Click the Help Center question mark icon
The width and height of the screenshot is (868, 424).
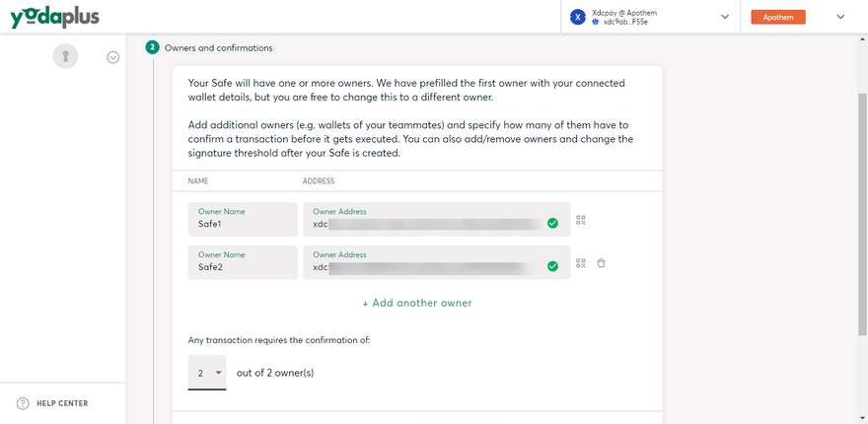(x=23, y=403)
